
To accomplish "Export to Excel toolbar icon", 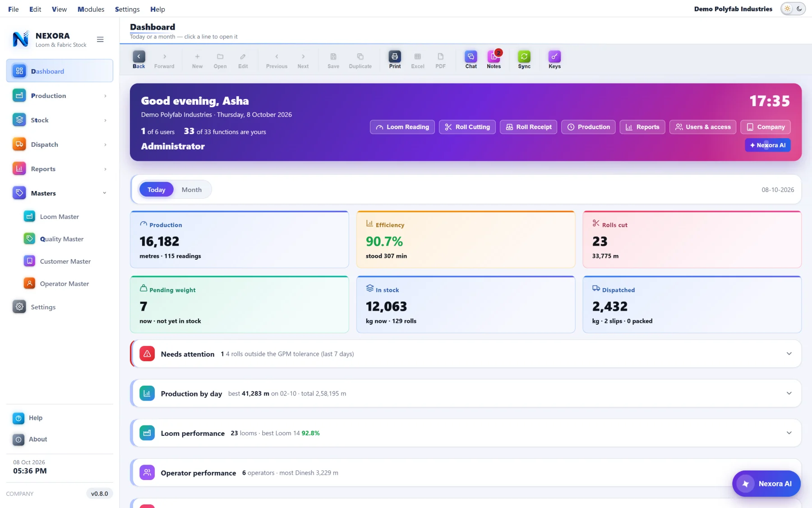I will 418,59.
